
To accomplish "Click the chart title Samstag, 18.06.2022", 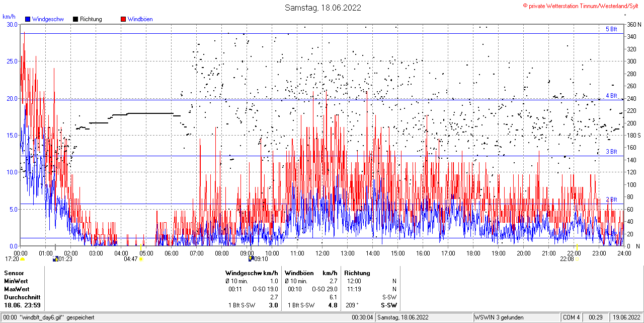I will (x=323, y=8).
